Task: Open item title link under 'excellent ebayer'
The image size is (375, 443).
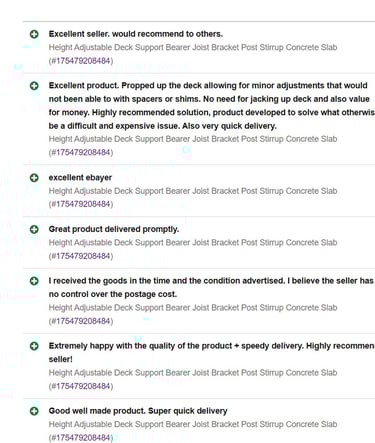Action: click(x=193, y=191)
